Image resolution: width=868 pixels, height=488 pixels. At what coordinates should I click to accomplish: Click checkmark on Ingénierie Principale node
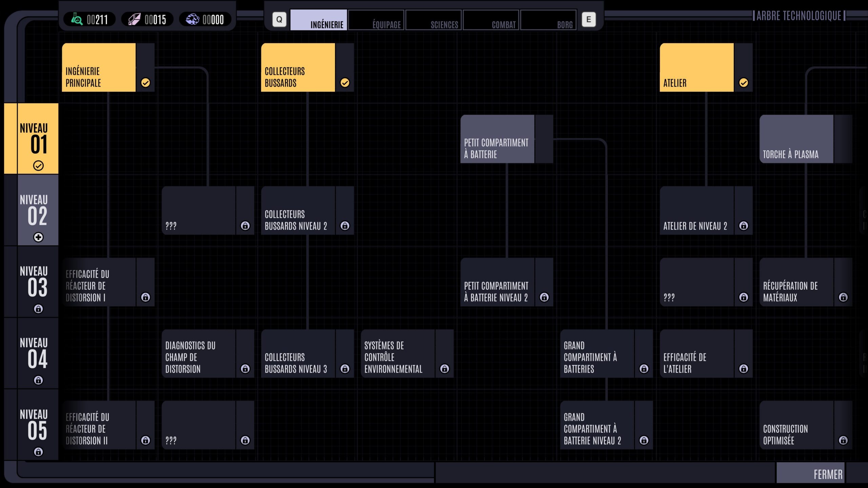pyautogui.click(x=145, y=83)
